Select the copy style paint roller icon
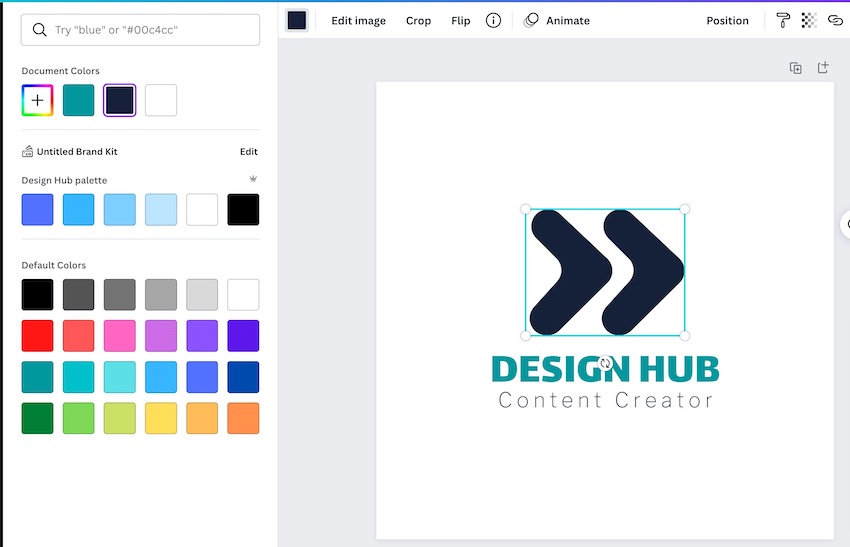Viewport: 850px width, 547px height. click(783, 21)
